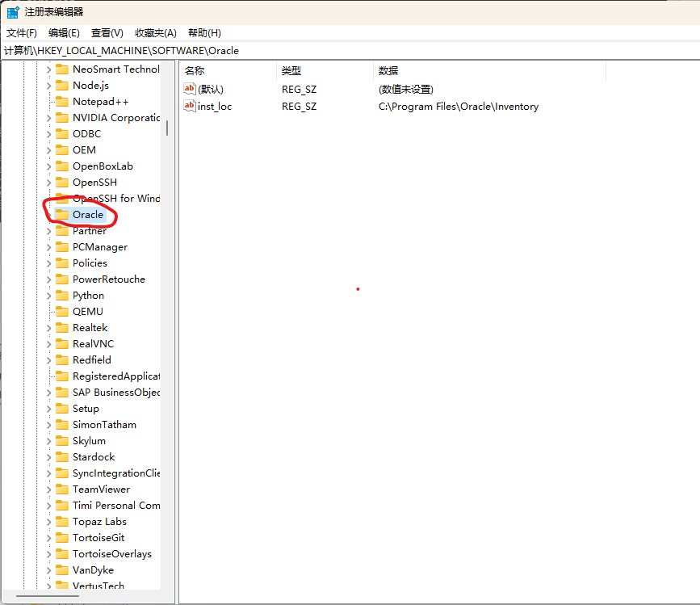Image resolution: width=700 pixels, height=605 pixels.
Task: Open the 收藏夹(A) menu
Action: (156, 33)
